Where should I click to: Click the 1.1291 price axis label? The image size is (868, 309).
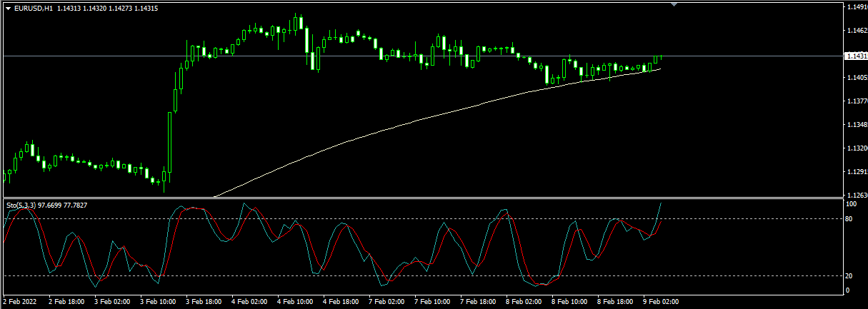[x=856, y=172]
